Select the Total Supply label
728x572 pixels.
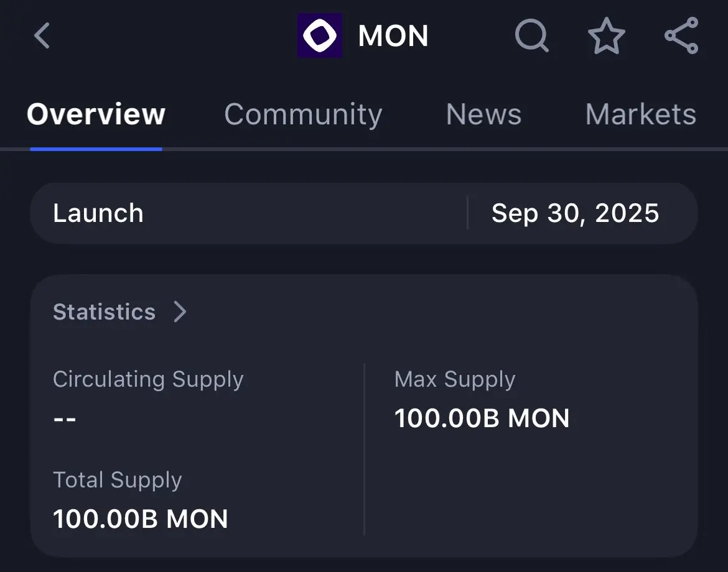[118, 480]
